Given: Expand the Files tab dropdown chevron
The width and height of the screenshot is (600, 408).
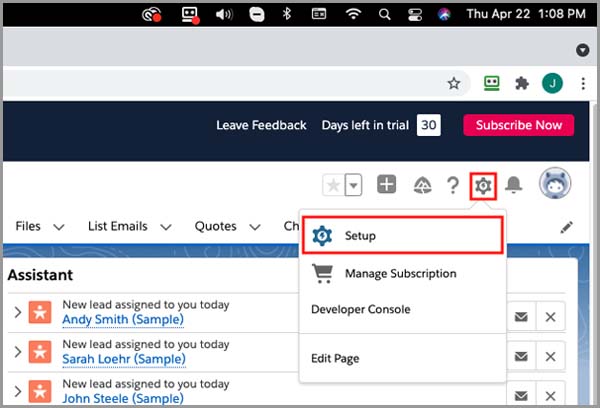Looking at the screenshot, I should [59, 227].
